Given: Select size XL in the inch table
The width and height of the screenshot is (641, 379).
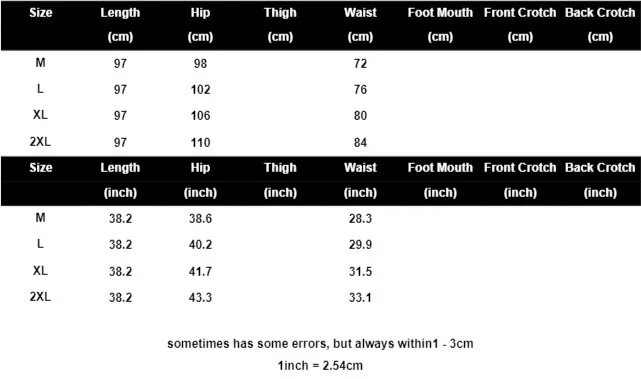Looking at the screenshot, I should [x=40, y=270].
